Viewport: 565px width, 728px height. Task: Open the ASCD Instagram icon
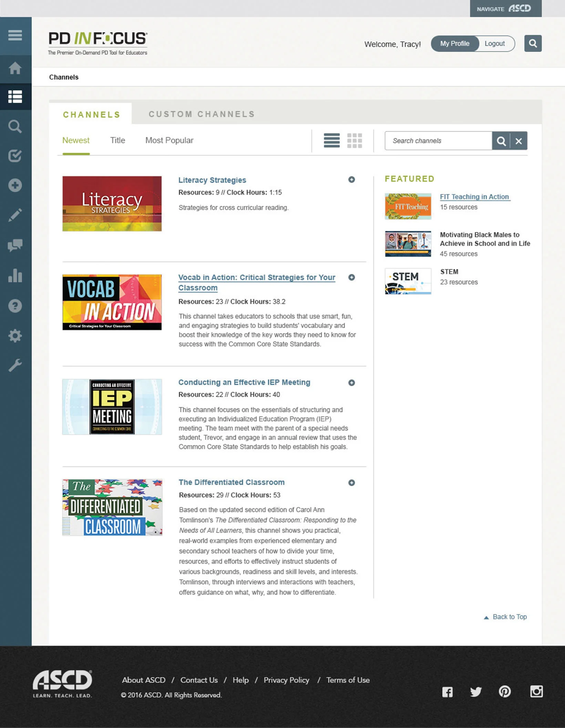536,691
